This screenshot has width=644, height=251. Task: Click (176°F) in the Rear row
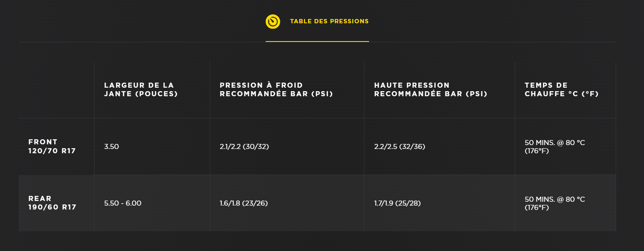[x=537, y=208]
